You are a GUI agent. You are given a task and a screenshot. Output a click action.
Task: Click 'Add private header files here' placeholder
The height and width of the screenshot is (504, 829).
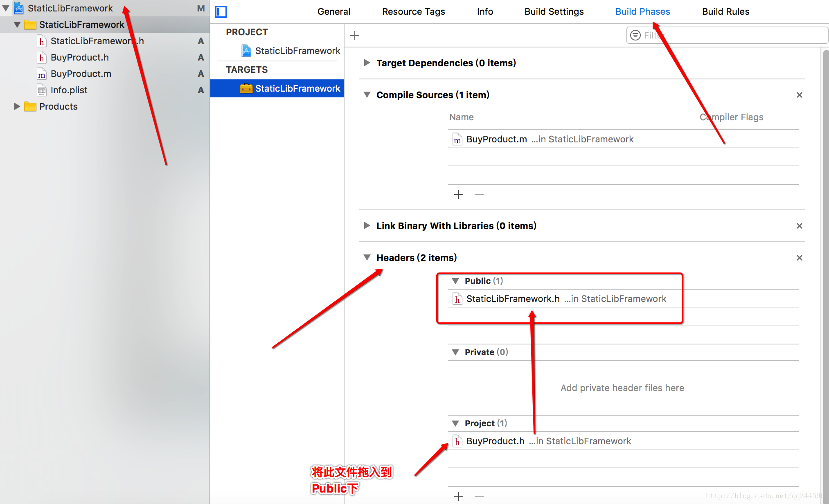[x=622, y=388]
